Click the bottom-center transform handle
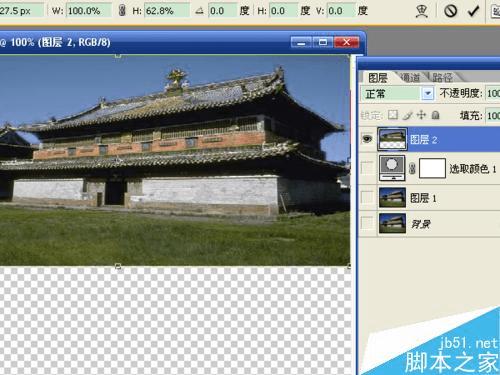This screenshot has height=375, width=500. pyautogui.click(x=118, y=266)
